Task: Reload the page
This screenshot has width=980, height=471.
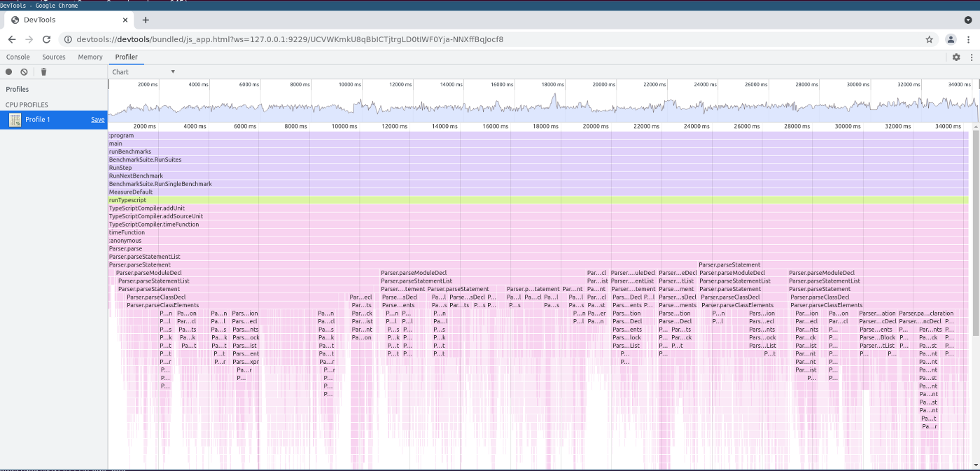Action: [47, 40]
